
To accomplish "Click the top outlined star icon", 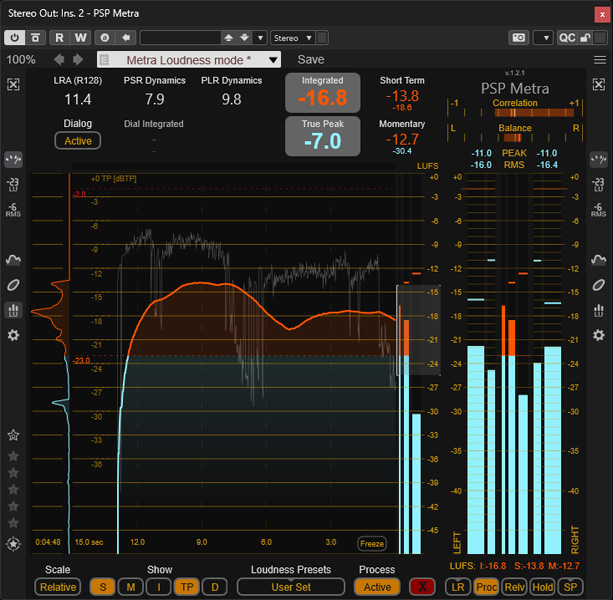I will pos(13,435).
